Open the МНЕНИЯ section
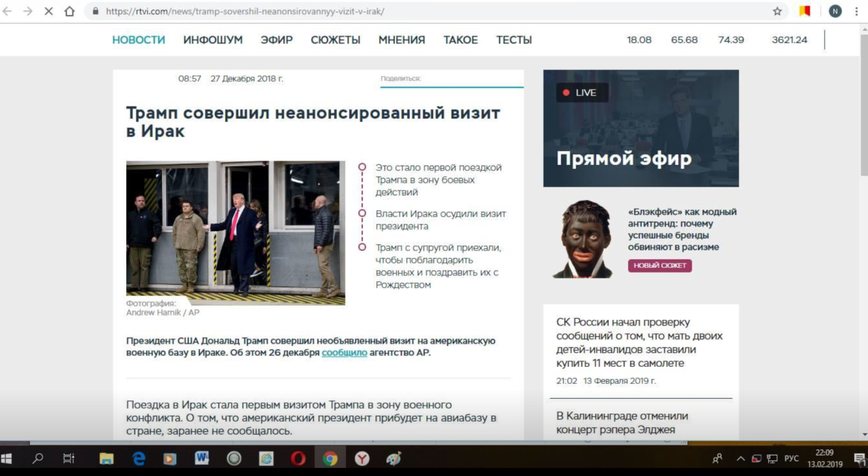 click(x=401, y=40)
